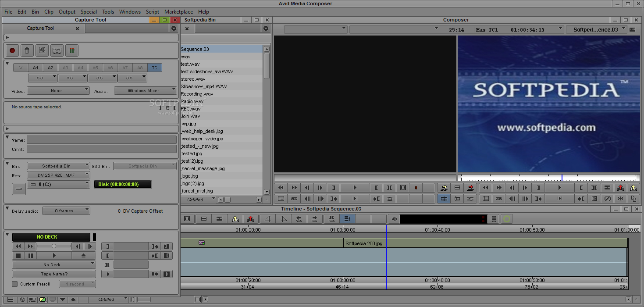Click the green NO DECK status display
The image size is (644, 307).
(51, 237)
